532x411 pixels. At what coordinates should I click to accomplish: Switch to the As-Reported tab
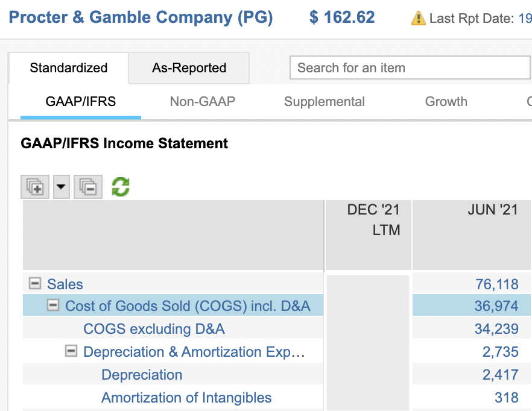189,68
